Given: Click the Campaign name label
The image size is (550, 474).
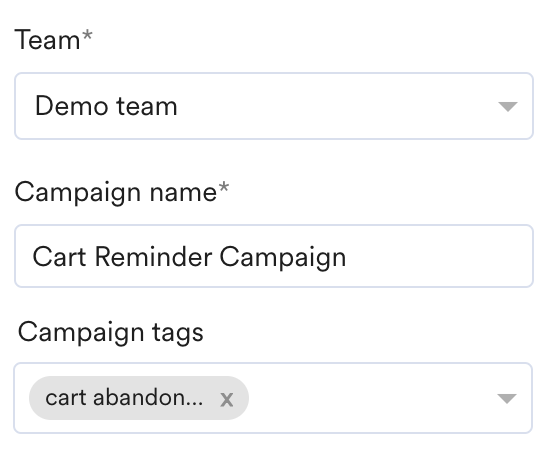Looking at the screenshot, I should click(116, 193).
